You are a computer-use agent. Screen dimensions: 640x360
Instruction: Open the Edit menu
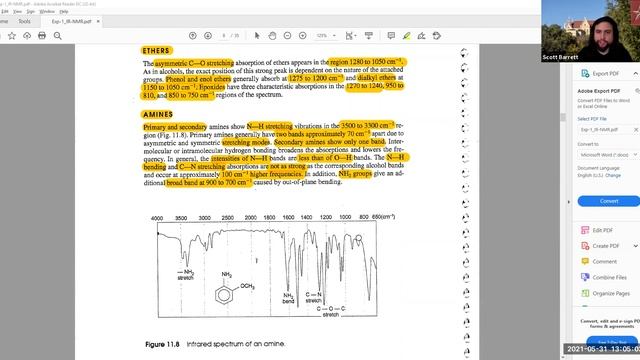point(5,12)
